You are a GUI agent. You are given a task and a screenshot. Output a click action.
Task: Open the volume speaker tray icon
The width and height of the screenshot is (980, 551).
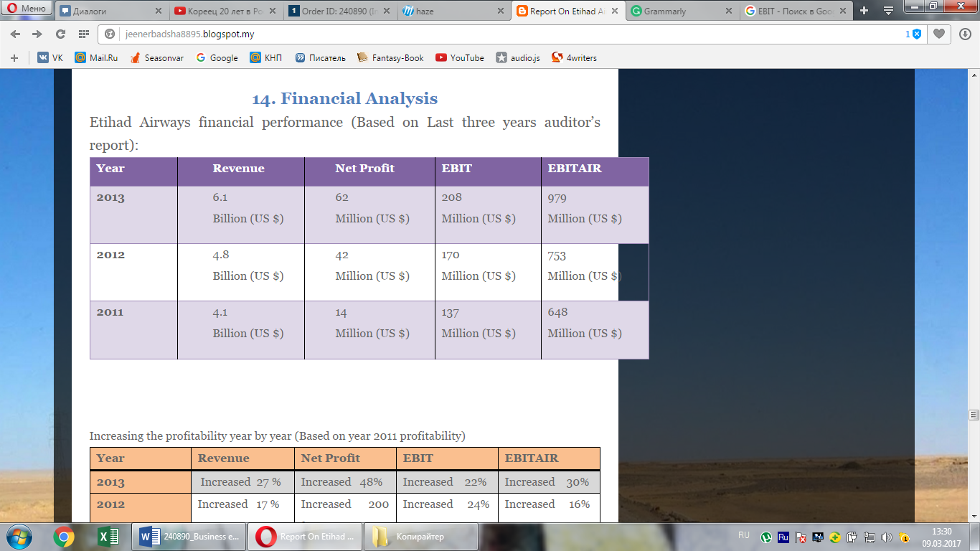click(887, 537)
